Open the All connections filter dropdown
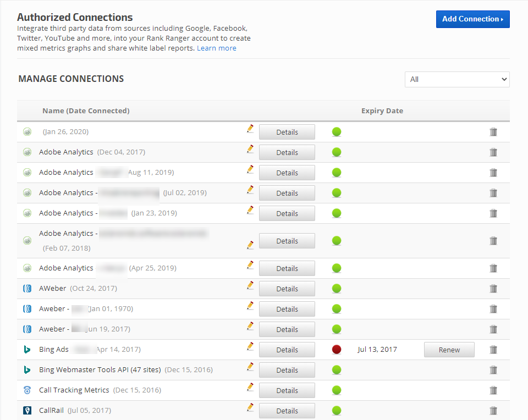The width and height of the screenshot is (528, 420). pos(457,79)
